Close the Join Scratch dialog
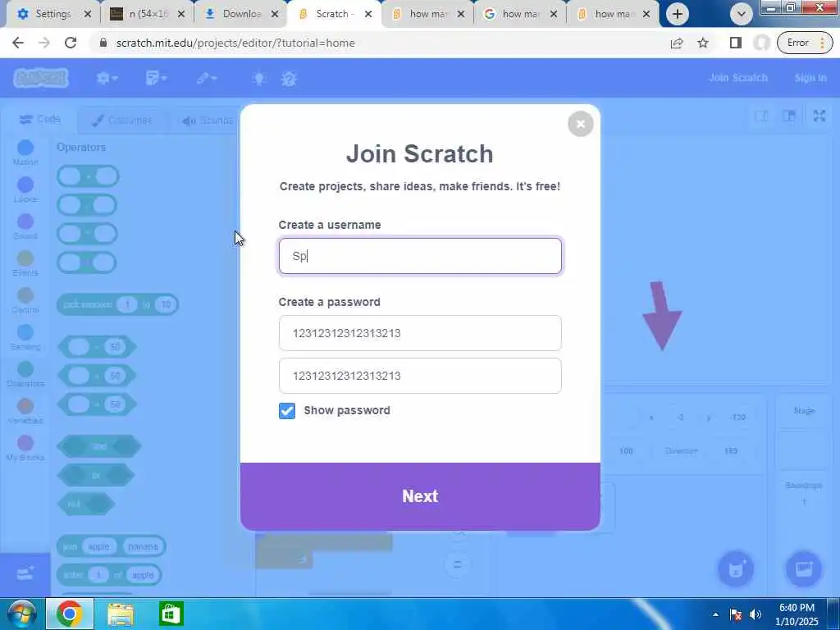840x630 pixels. [x=580, y=124]
